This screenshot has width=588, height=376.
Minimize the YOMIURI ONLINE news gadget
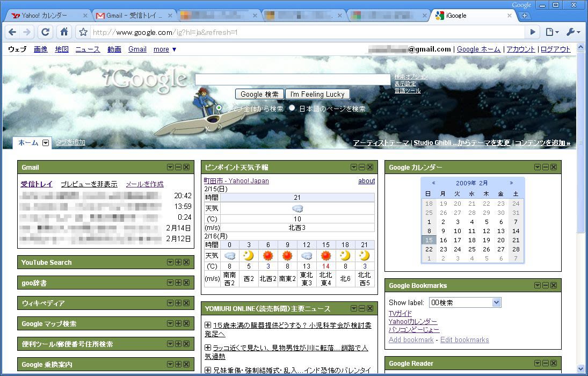[x=362, y=308]
